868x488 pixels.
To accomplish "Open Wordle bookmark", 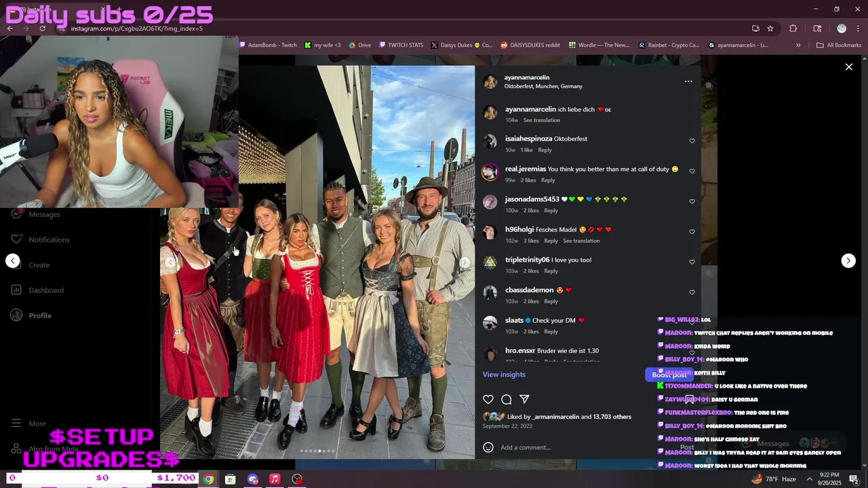I will click(599, 45).
